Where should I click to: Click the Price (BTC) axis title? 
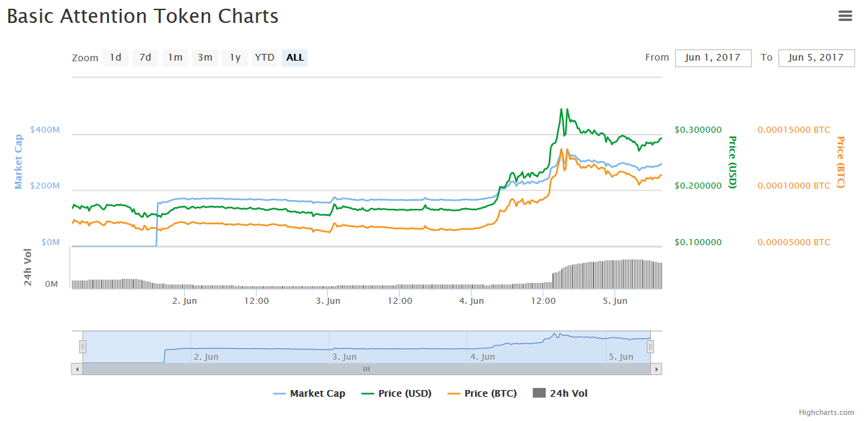pos(840,162)
